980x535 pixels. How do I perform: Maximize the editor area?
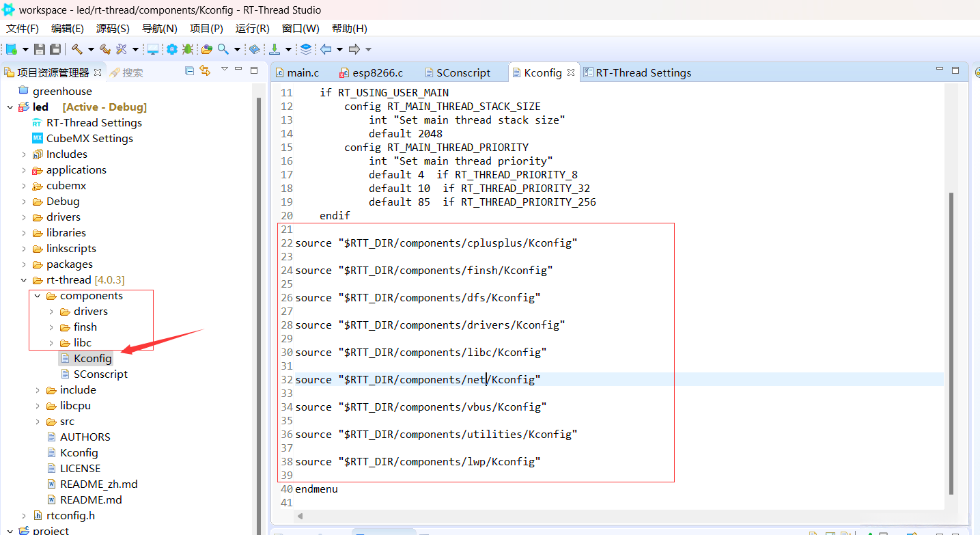click(955, 70)
